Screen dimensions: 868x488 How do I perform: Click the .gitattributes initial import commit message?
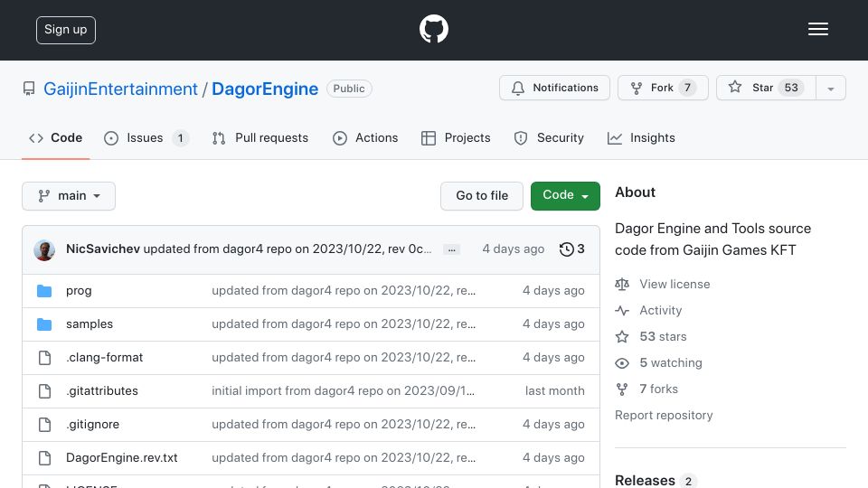344,390
